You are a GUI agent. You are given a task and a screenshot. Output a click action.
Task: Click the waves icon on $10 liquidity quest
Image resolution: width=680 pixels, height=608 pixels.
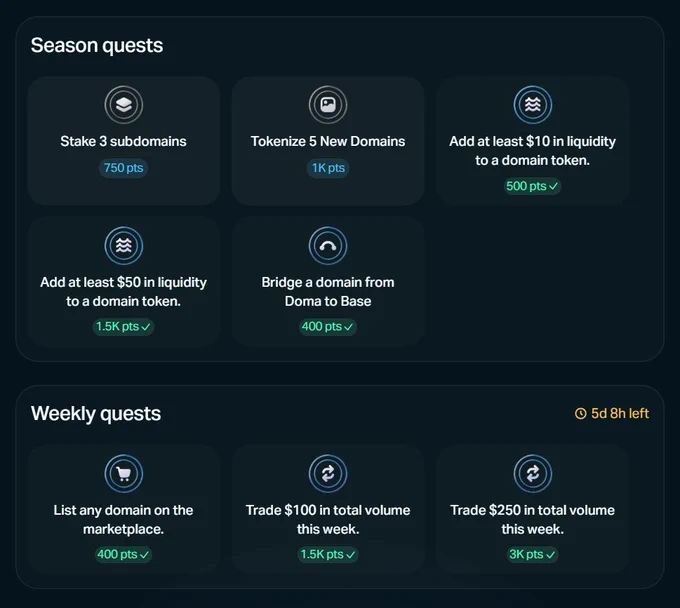pos(533,105)
